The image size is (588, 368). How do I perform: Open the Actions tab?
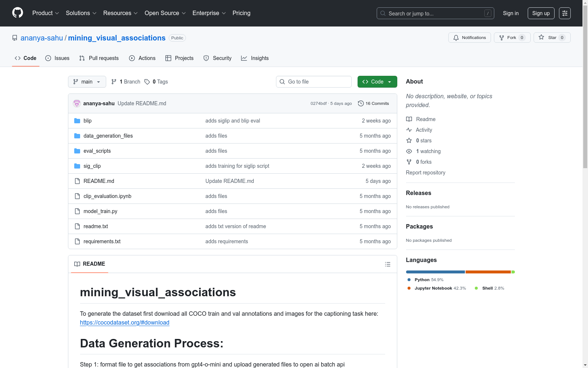point(142,58)
